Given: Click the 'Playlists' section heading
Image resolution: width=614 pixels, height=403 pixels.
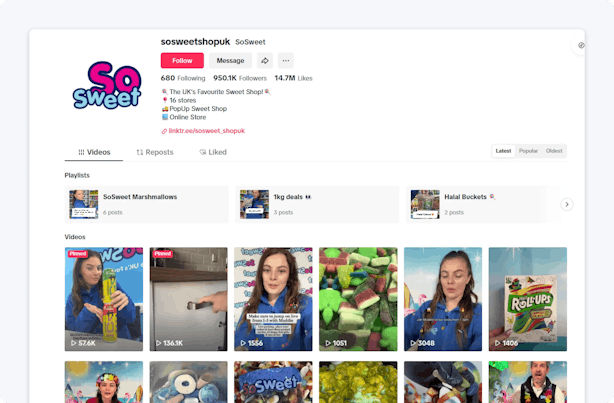Looking at the screenshot, I should tap(77, 175).
